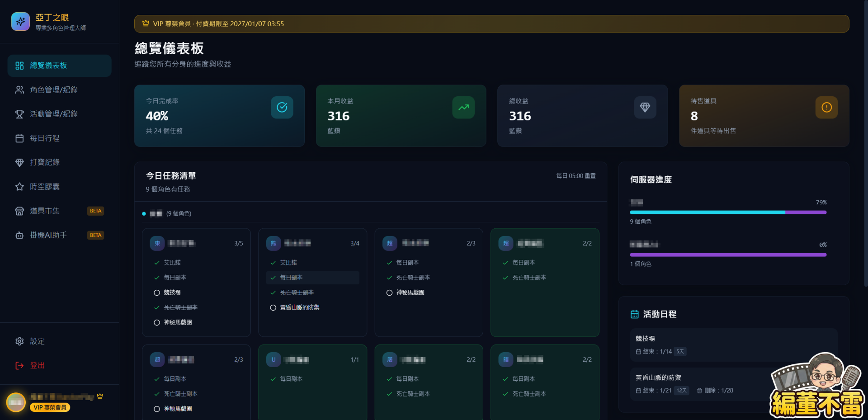Click the 5天 tag on 競技場 event
Viewport: 868px width, 420px height.
click(x=680, y=351)
